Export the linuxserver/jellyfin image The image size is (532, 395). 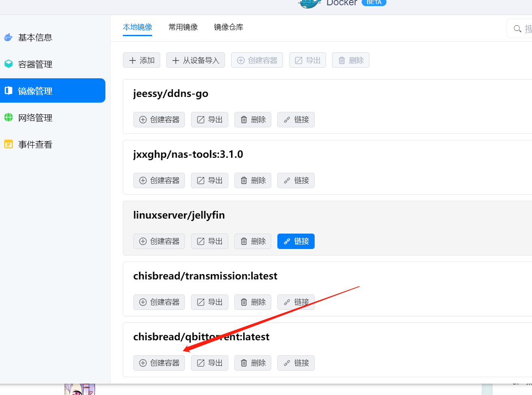(210, 241)
